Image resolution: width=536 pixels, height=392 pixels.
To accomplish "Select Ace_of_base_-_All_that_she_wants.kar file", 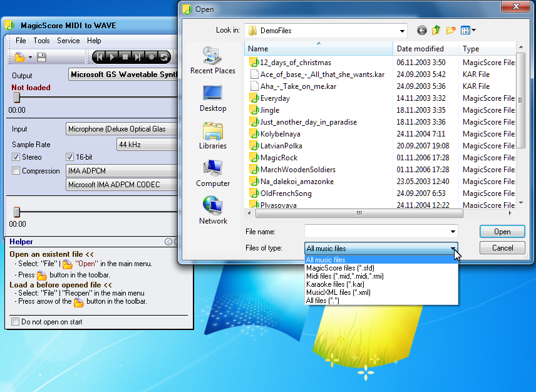I will [317, 75].
